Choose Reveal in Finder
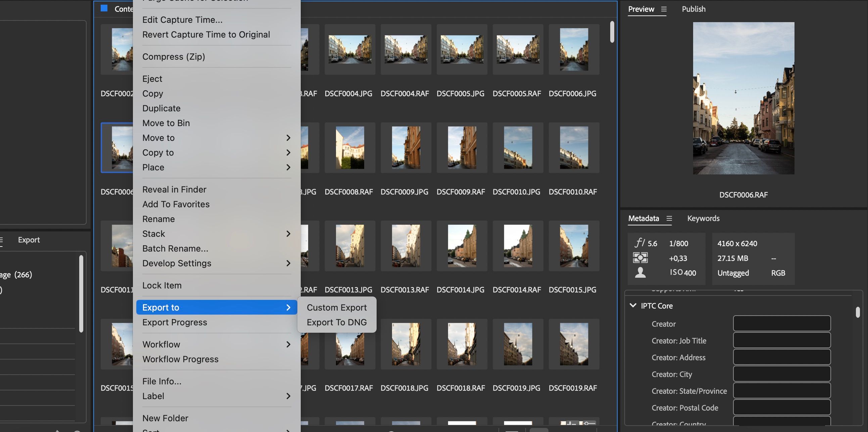 [x=174, y=189]
